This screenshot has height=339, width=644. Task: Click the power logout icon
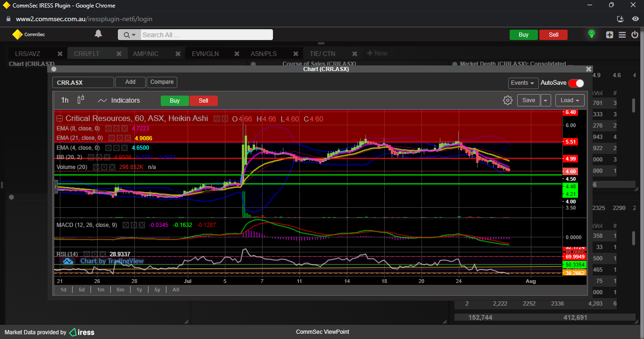pyautogui.click(x=635, y=34)
